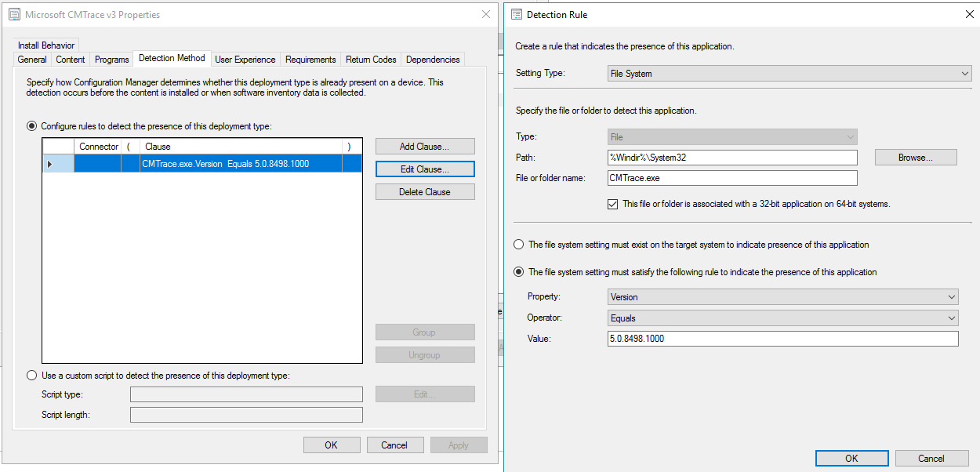
Task: Go to the Requirements tab
Action: 310,60
